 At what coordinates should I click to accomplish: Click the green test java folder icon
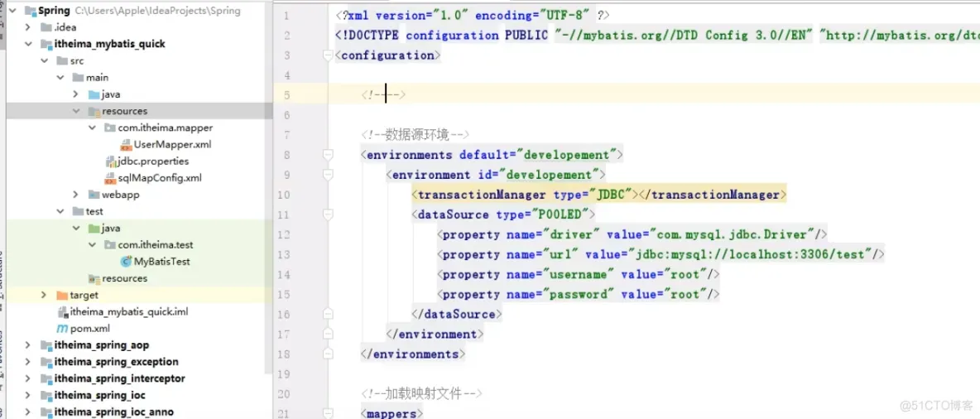(x=94, y=229)
